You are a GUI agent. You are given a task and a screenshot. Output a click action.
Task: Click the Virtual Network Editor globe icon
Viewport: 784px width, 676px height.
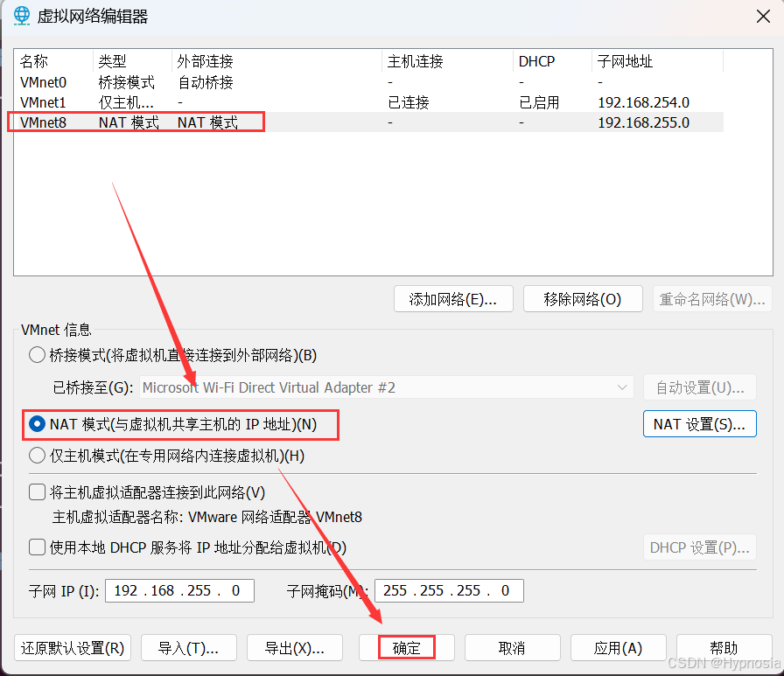(22, 16)
